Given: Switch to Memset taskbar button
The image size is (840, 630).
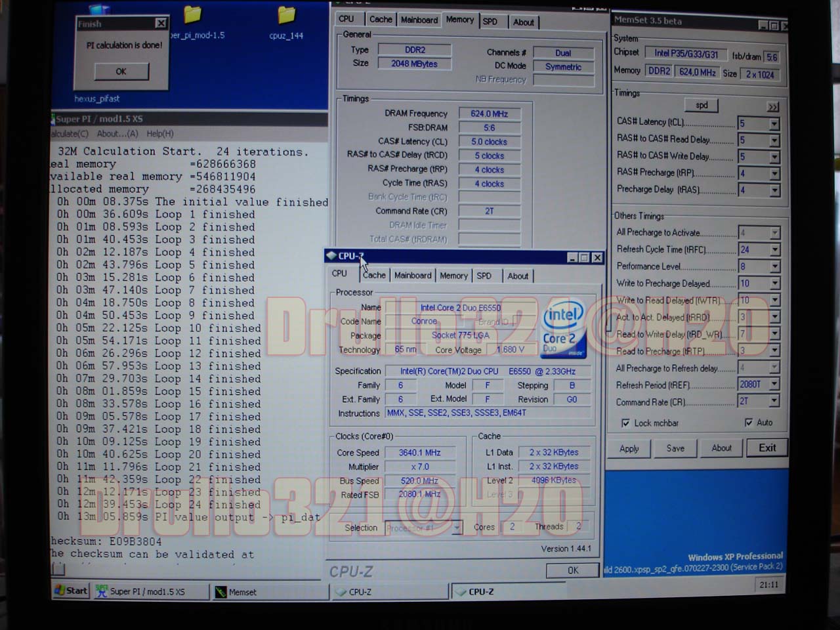Looking at the screenshot, I should [270, 592].
